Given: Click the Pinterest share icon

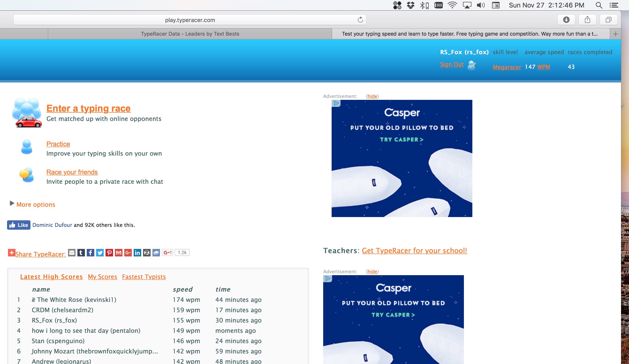Looking at the screenshot, I should pyautogui.click(x=109, y=252).
